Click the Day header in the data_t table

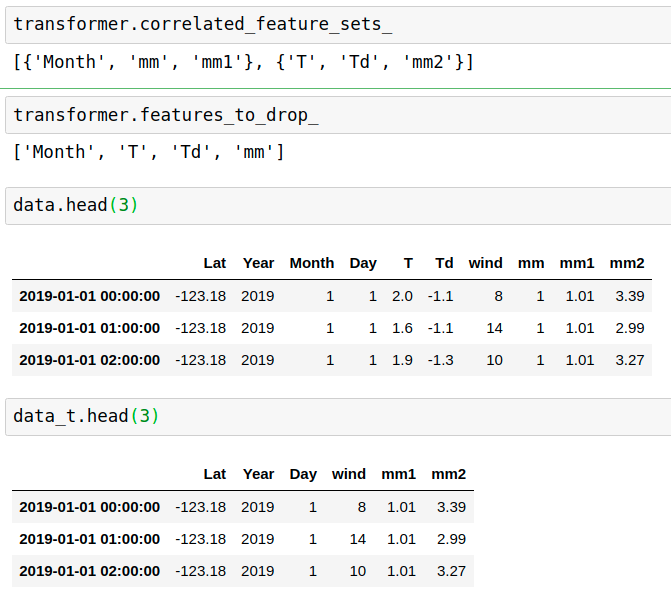tap(303, 474)
